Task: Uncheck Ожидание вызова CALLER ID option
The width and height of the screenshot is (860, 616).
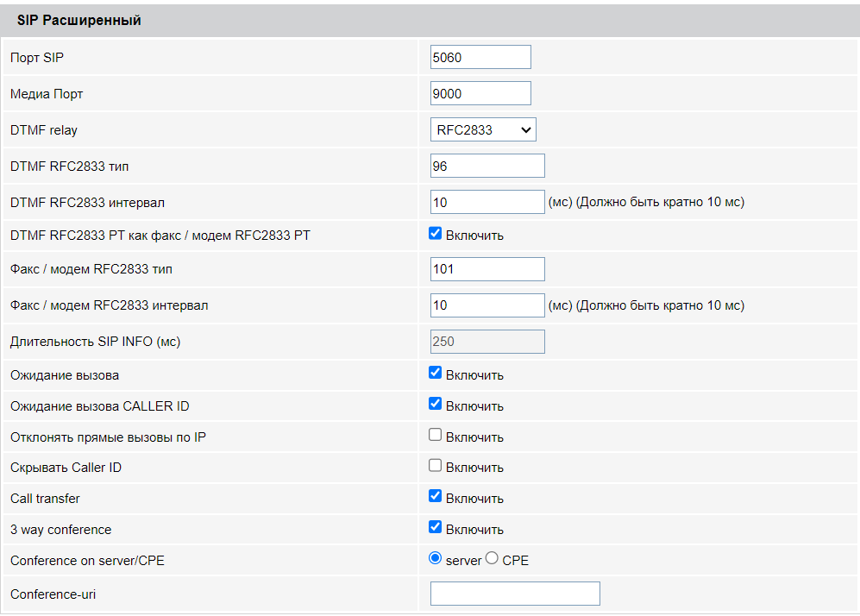Action: [x=436, y=405]
